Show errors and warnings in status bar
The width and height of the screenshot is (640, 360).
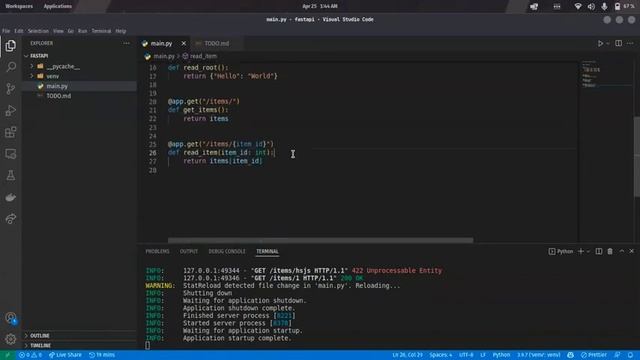(x=30, y=355)
